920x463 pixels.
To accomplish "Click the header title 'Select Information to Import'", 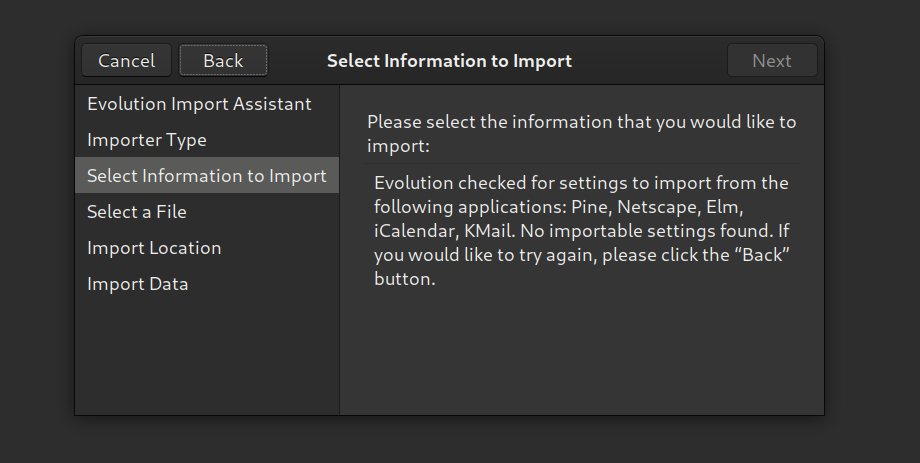I will [449, 61].
